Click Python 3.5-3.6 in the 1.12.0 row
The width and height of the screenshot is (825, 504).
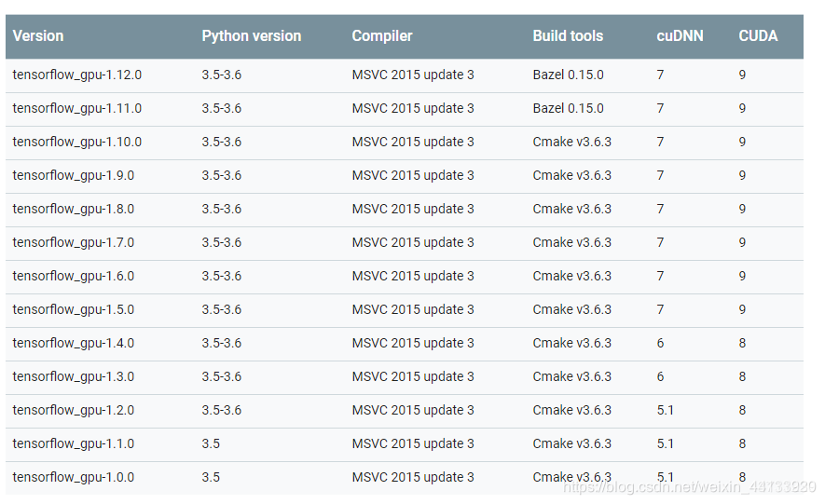click(x=222, y=75)
